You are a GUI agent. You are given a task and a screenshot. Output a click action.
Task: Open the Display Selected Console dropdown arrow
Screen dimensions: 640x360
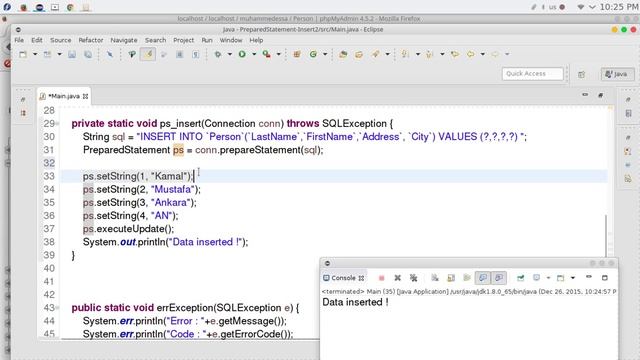pos(548,278)
